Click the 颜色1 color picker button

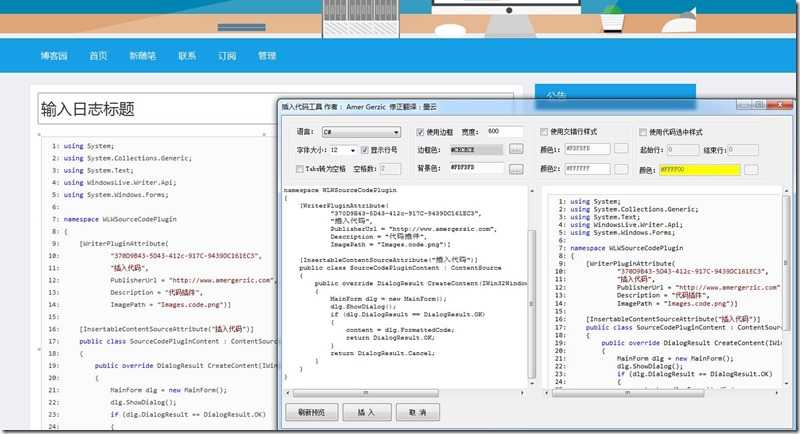click(x=621, y=148)
